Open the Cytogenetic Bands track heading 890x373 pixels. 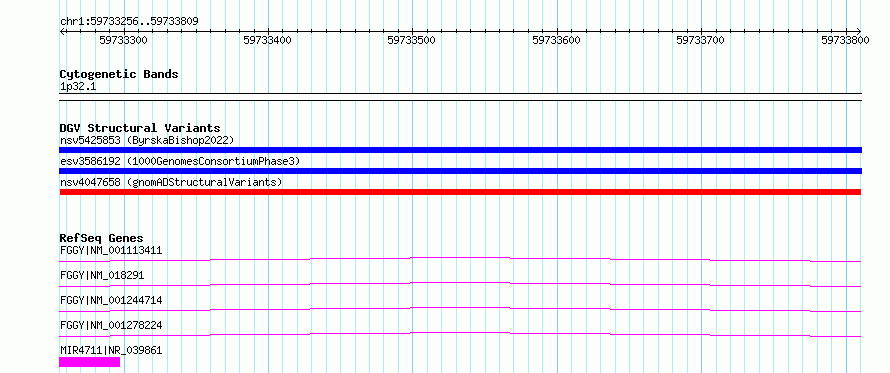119,74
